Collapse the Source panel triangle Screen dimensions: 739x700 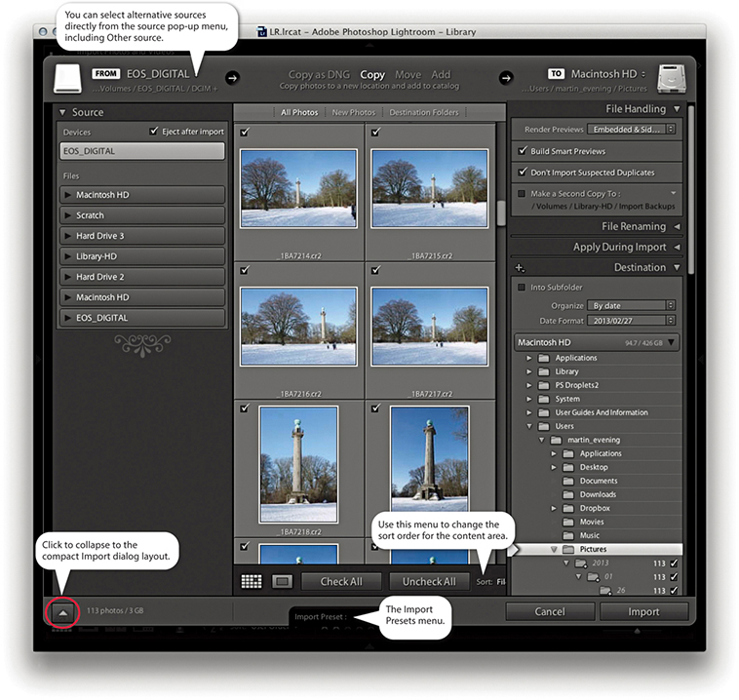(x=62, y=112)
